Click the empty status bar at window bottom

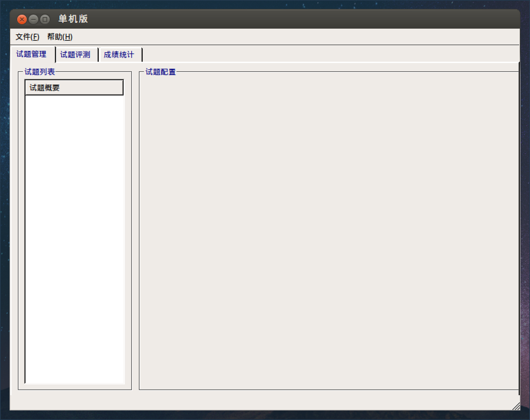(255, 401)
